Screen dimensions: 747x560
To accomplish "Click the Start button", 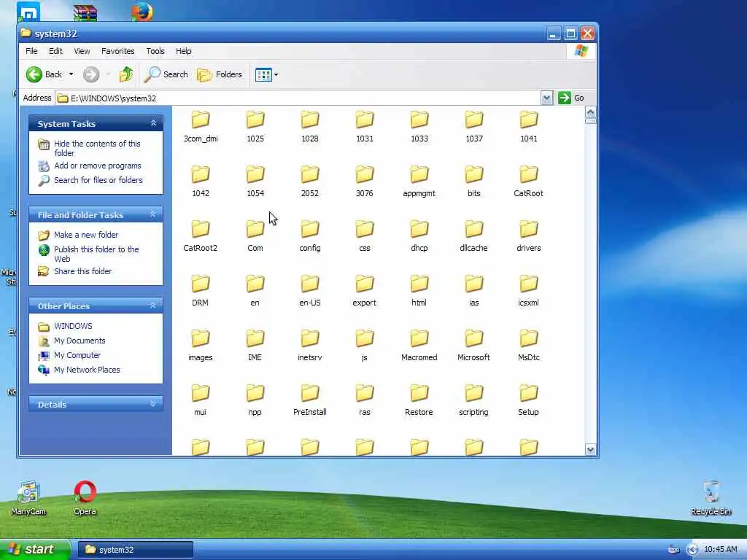I will (35, 550).
